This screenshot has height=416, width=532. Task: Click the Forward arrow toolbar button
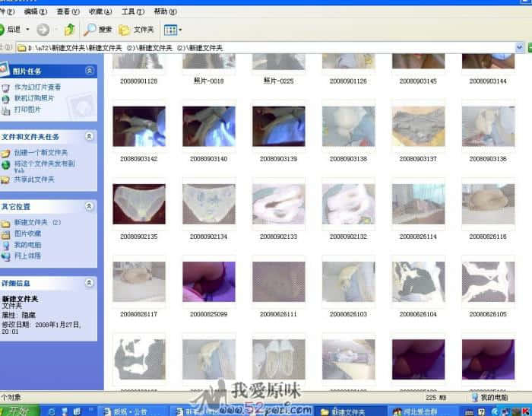point(43,30)
